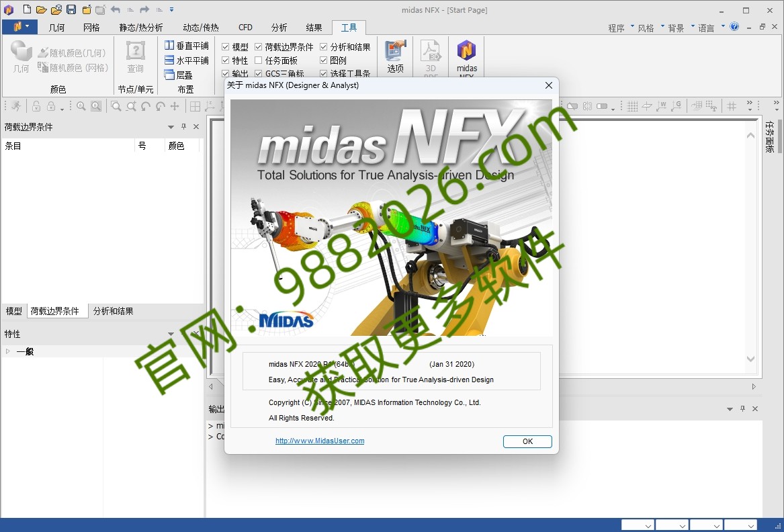
Task: Click the help question mark icon
Action: [x=734, y=26]
